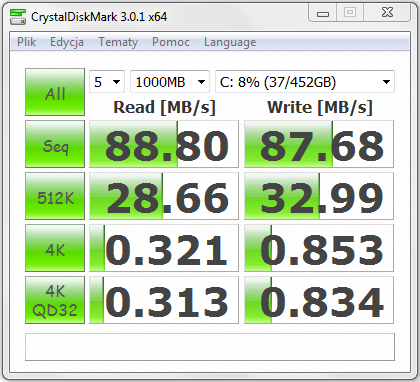Click the Seq read result 88.80

click(164, 144)
